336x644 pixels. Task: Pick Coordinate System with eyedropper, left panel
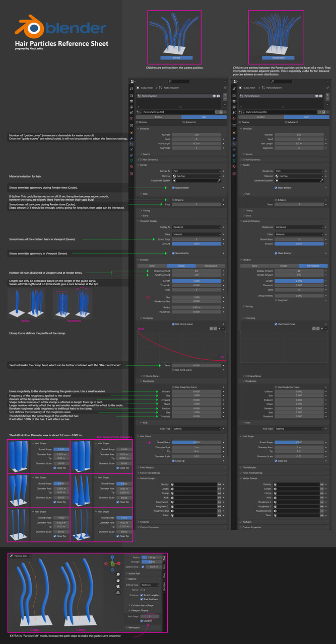[x=219, y=180]
